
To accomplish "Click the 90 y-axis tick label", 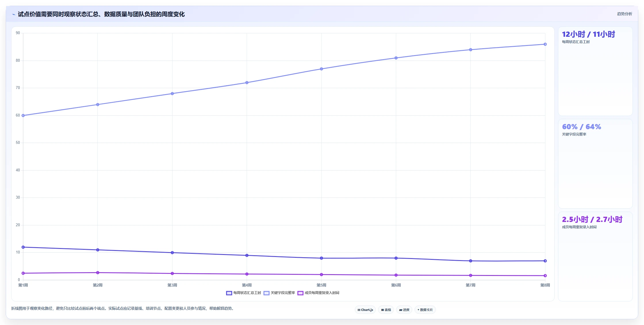I will pos(18,33).
